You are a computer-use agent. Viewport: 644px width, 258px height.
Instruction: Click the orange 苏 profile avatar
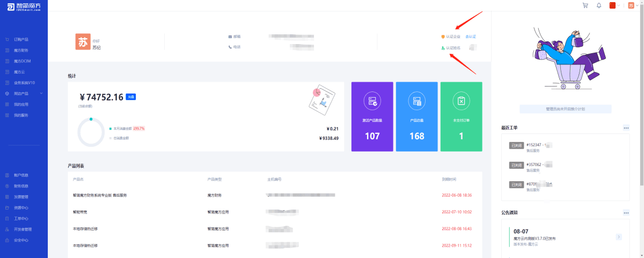83,42
